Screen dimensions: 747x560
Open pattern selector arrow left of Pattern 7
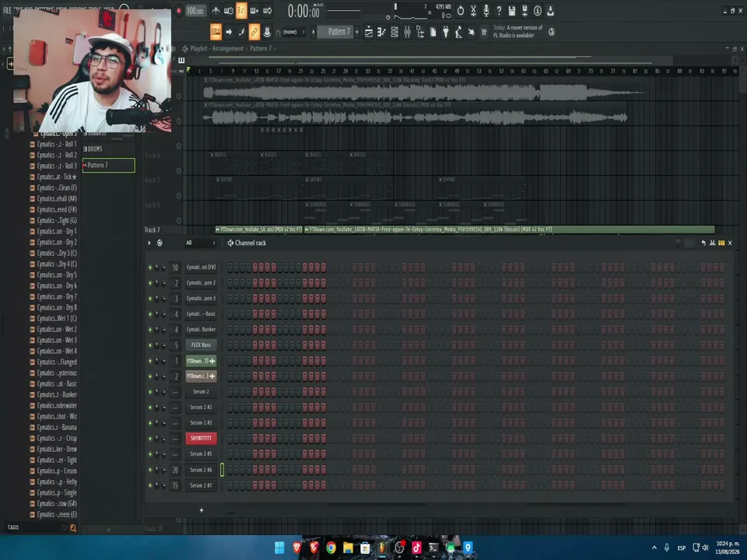[314, 32]
